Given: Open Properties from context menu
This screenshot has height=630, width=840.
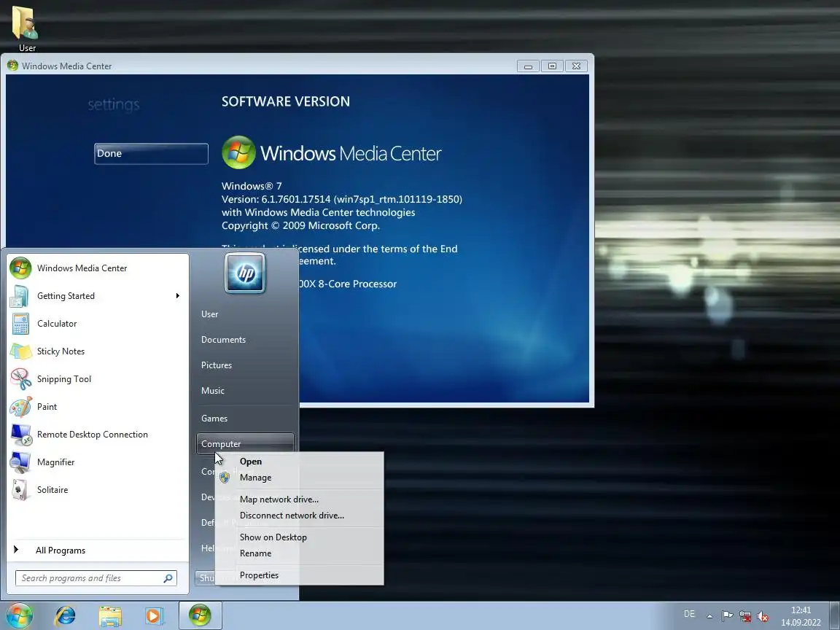Looking at the screenshot, I should coord(300,575).
